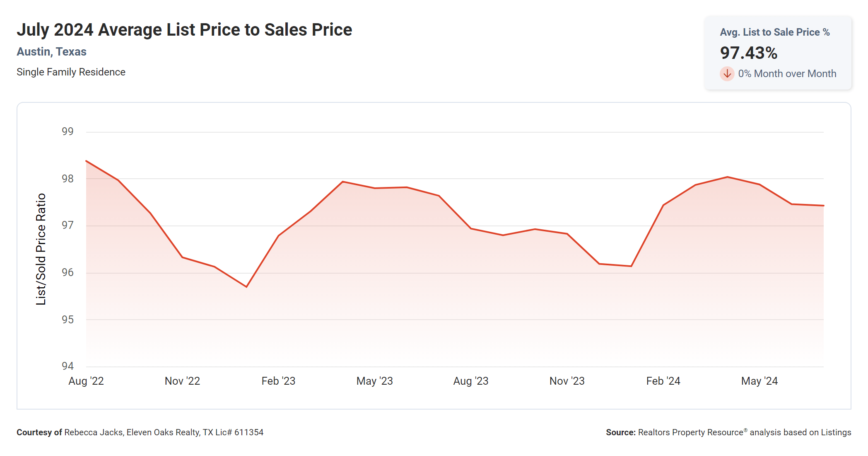Select the Aug '23 x-axis label
Image resolution: width=868 pixels, height=456 pixels.
pos(471,381)
